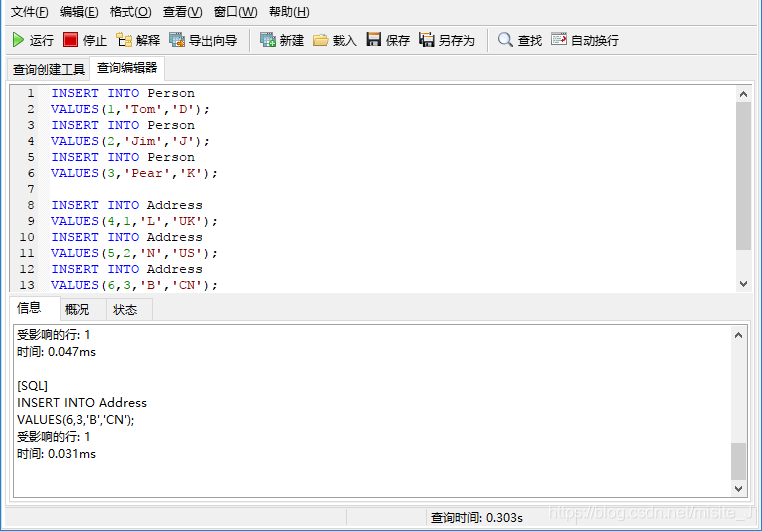The image size is (762, 531).
Task: Click the '时间: 0.047ms' message line
Action: [x=56, y=352]
